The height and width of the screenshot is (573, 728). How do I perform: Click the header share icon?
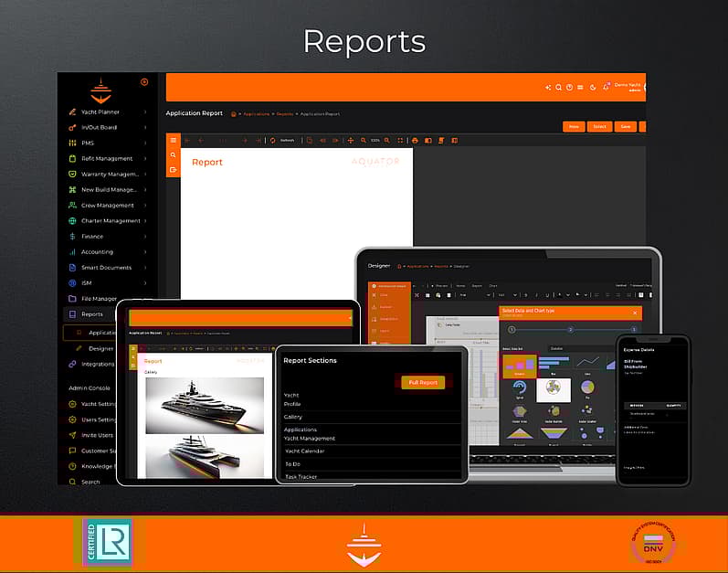[548, 88]
